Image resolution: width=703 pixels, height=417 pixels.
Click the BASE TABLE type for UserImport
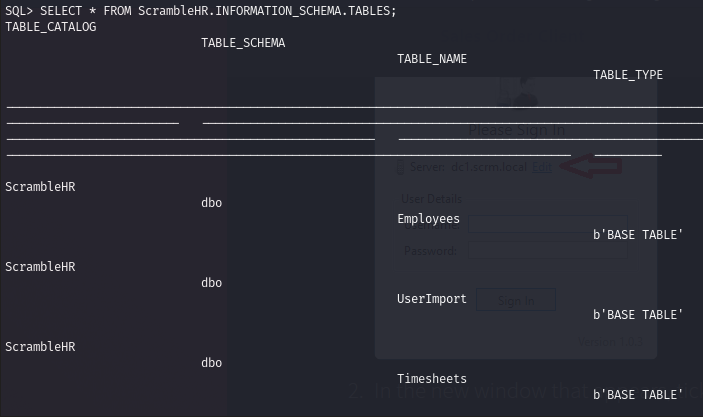click(x=638, y=315)
